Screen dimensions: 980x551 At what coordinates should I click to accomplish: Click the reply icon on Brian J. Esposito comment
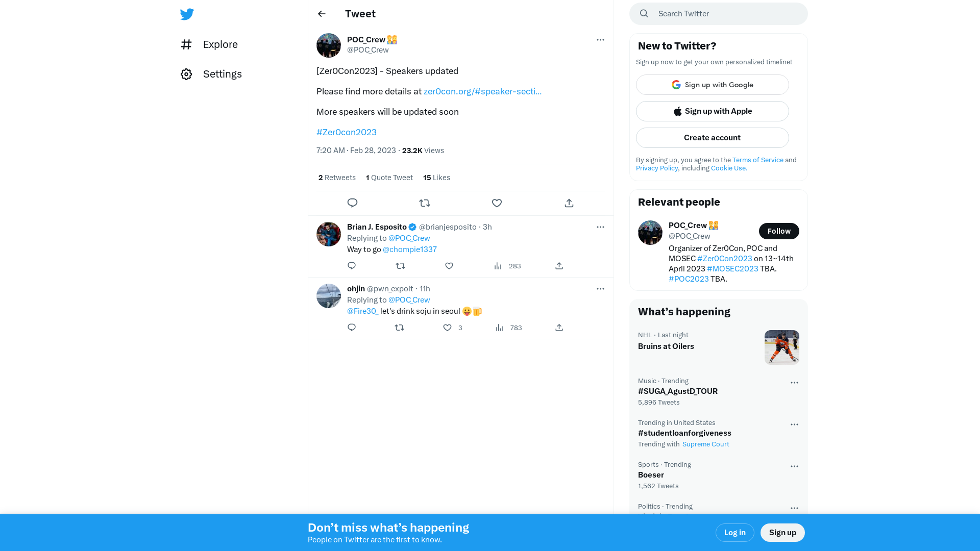351,265
